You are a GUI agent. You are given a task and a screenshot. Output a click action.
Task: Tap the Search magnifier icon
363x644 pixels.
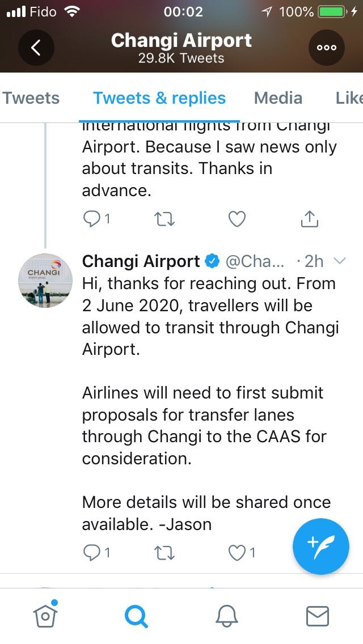click(136, 615)
